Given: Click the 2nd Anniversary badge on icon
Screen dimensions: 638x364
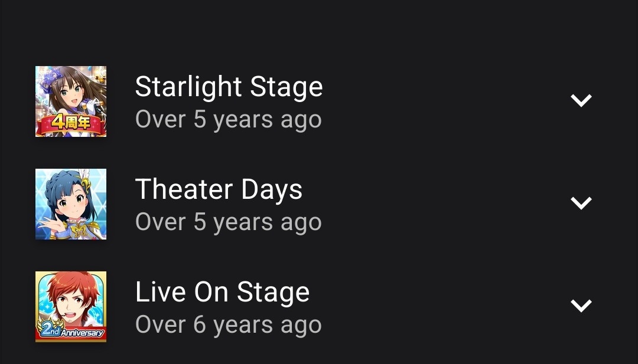Looking at the screenshot, I should [x=70, y=330].
